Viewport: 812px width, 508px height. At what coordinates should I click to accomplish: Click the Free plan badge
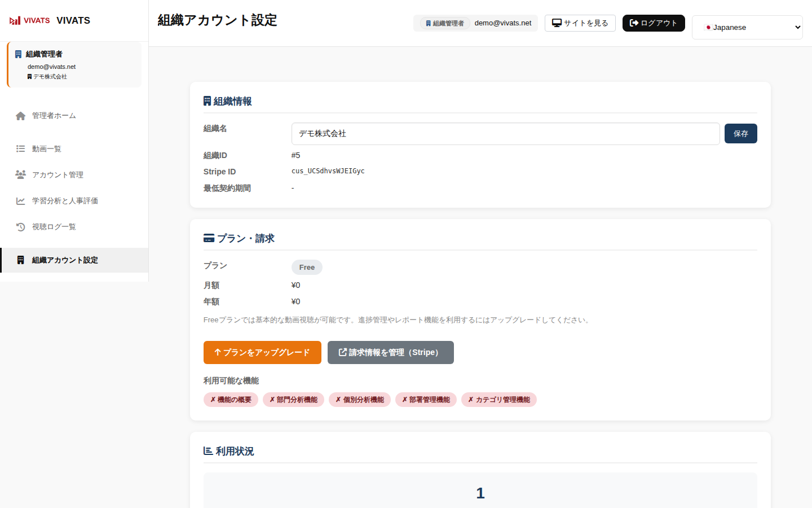click(307, 267)
